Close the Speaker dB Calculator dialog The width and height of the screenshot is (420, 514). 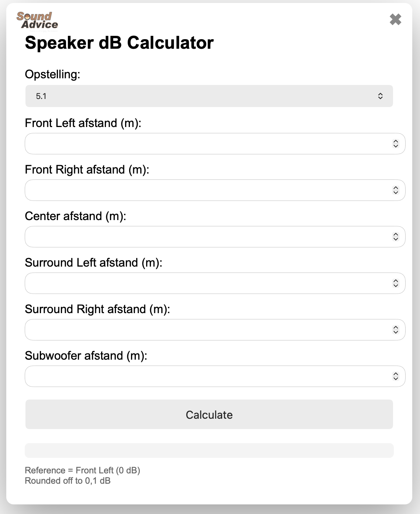point(395,19)
